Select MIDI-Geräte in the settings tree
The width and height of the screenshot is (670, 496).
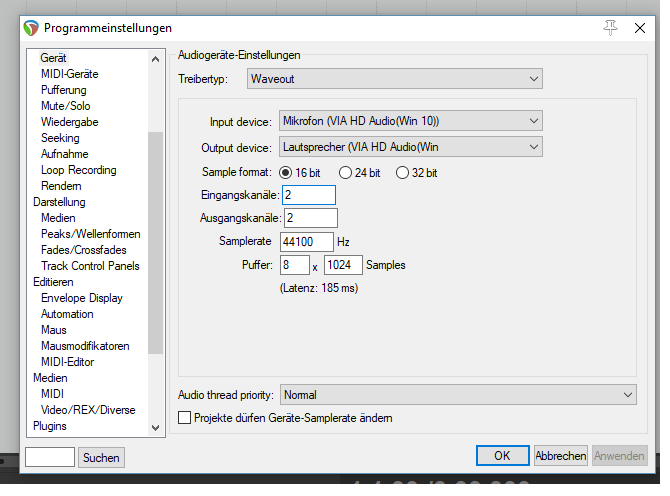click(x=70, y=74)
